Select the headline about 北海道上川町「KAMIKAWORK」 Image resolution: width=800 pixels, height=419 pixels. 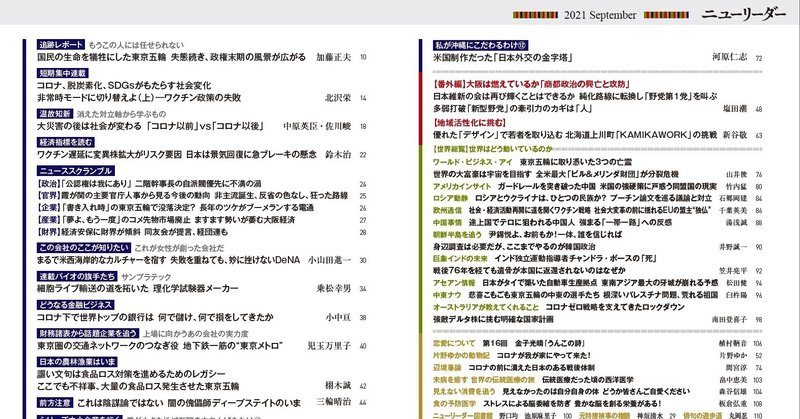tap(576, 135)
